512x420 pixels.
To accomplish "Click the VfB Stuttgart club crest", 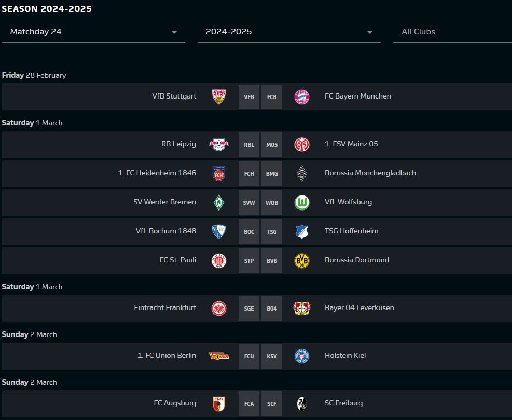I will click(219, 97).
